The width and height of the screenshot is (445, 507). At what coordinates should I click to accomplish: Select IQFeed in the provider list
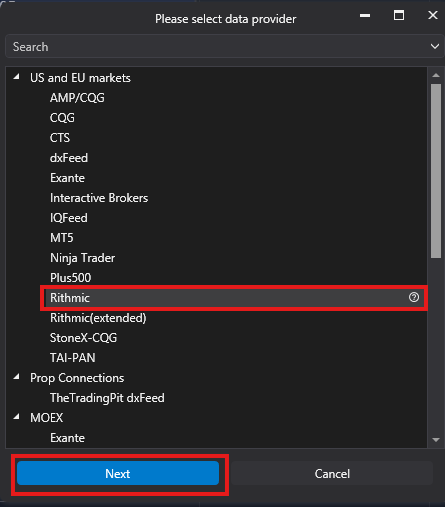coord(69,218)
